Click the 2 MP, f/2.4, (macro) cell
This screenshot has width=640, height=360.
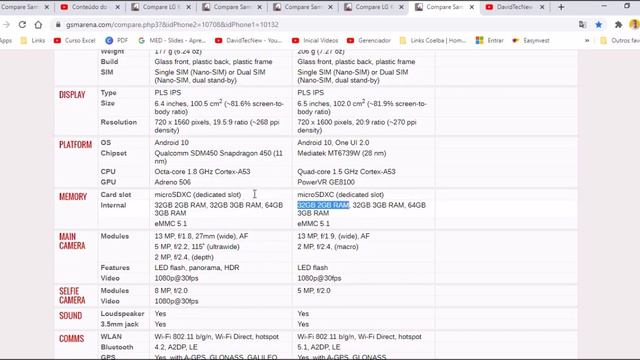click(x=328, y=247)
